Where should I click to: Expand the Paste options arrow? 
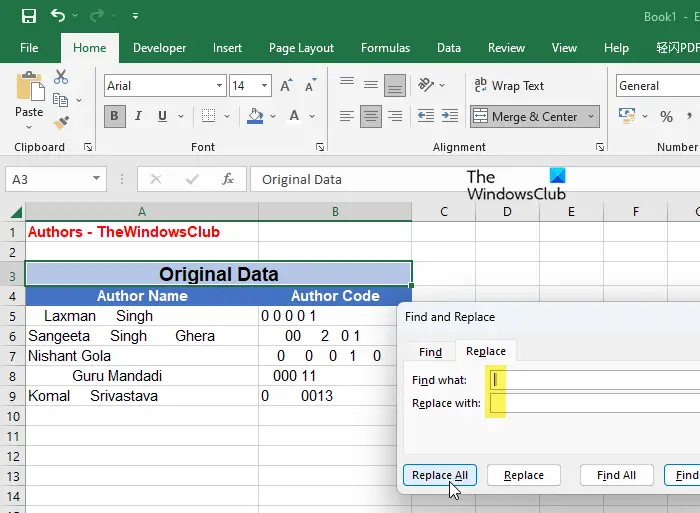click(29, 127)
